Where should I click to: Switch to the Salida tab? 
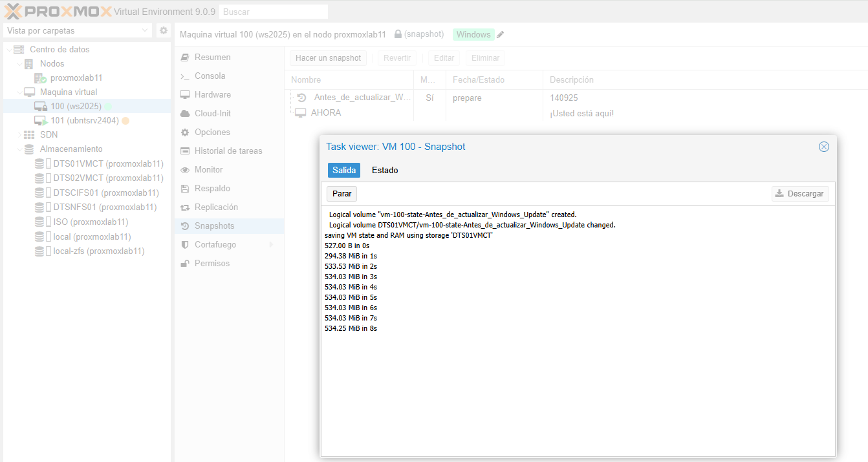pos(344,170)
